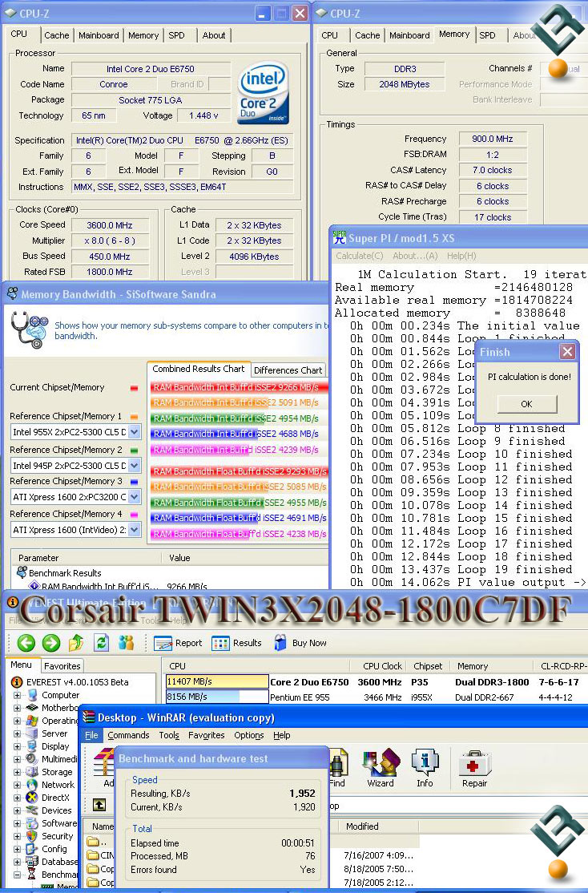Screen dimensions: 588x893
Task: Expand DirectX node in EVEREST tree
Action: pos(17,798)
